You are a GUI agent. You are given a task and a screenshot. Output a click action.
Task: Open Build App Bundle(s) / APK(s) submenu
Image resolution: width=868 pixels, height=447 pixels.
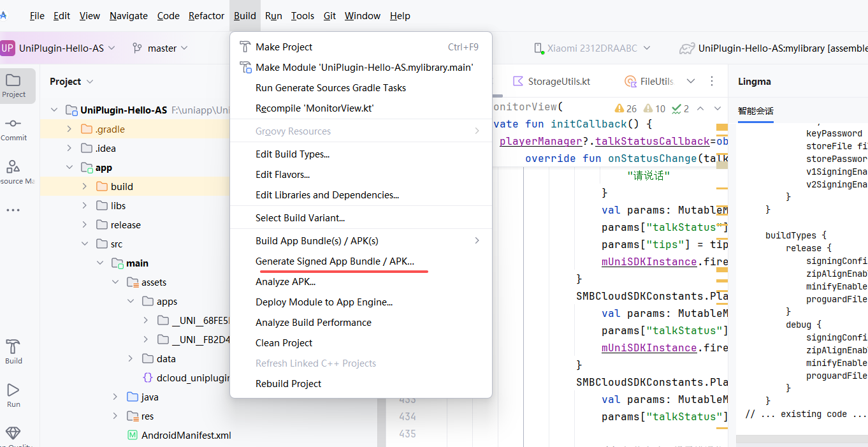click(317, 241)
